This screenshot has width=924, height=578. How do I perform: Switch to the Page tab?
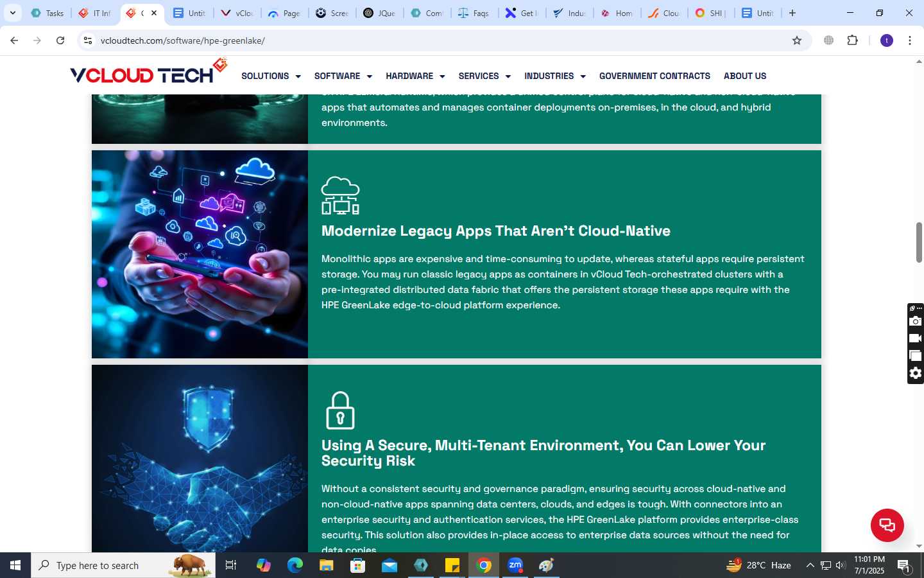coord(285,13)
